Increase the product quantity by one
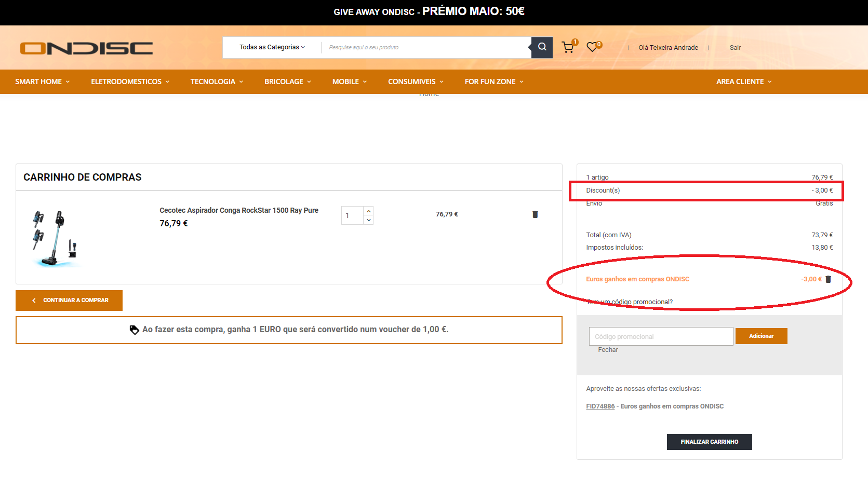 click(369, 211)
